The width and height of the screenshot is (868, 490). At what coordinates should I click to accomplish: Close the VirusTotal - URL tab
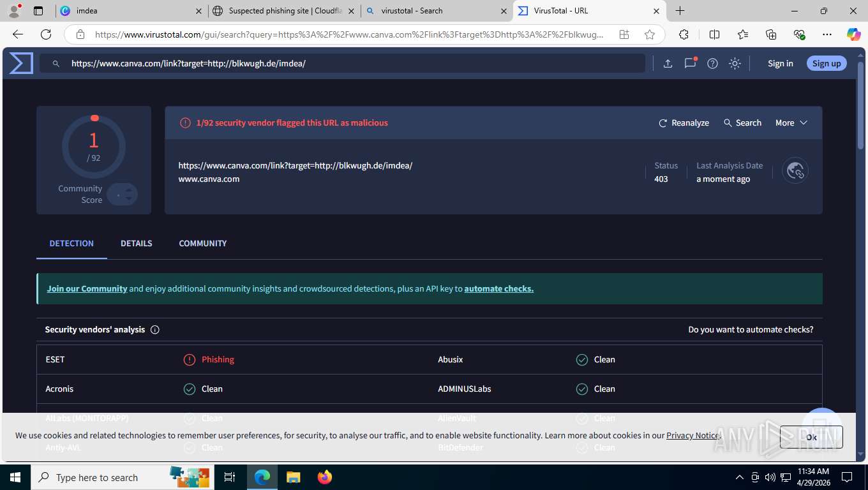pos(656,11)
